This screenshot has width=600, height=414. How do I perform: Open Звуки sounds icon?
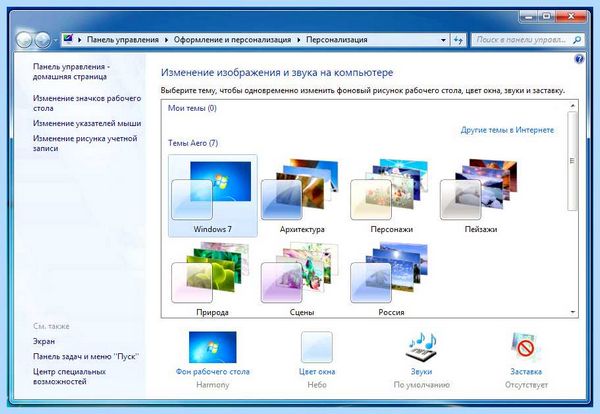(421, 347)
